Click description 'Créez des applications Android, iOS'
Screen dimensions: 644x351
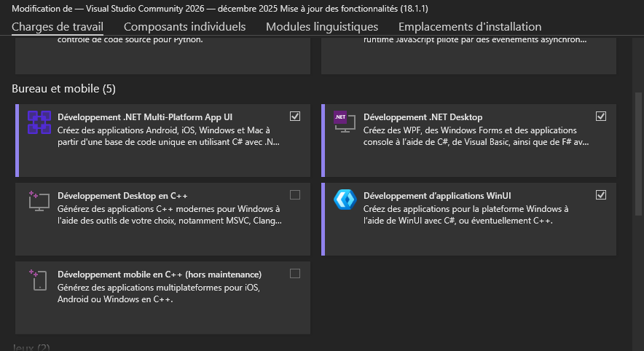(x=168, y=136)
